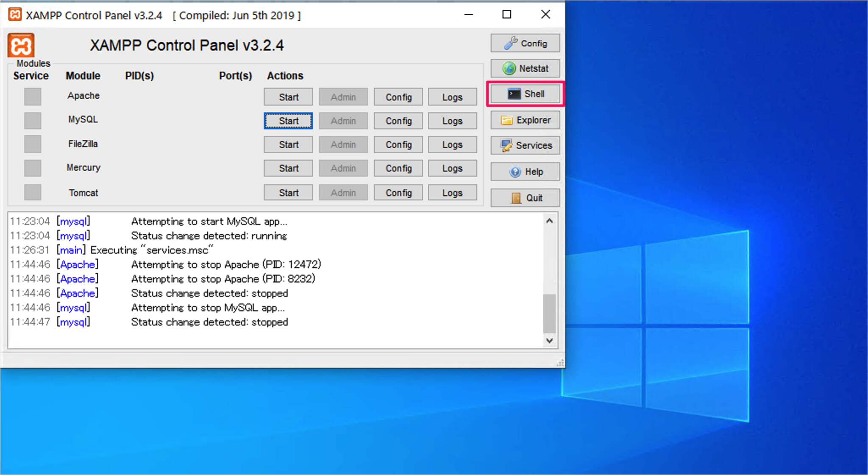The image size is (868, 475).
Task: Click the XAMPP logo icon
Action: [x=21, y=45]
